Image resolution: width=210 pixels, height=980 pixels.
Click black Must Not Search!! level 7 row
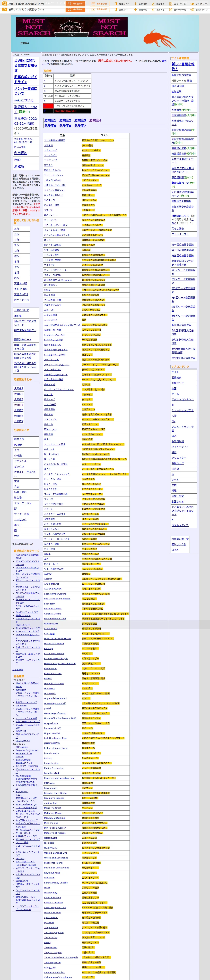pos(67,111)
